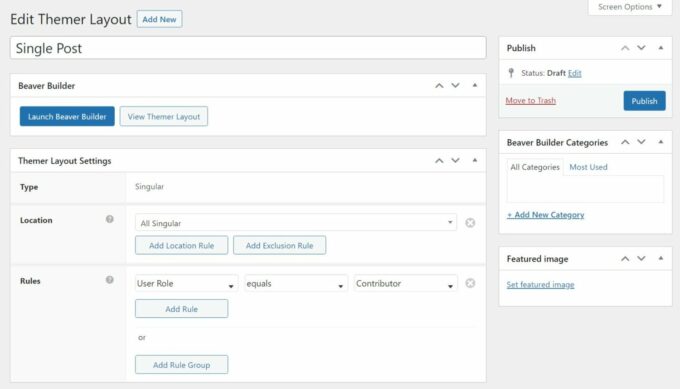The image size is (680, 389).
Task: Open the All Singular location dropdown
Action: (296, 223)
